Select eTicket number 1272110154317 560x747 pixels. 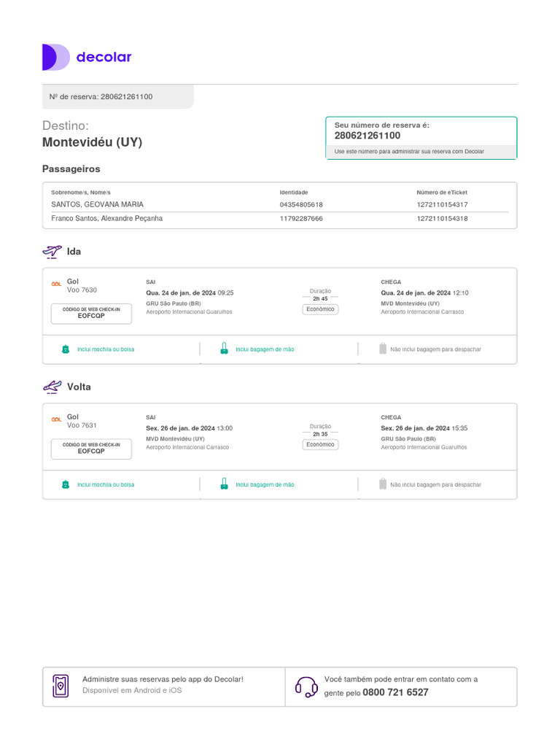(442, 205)
